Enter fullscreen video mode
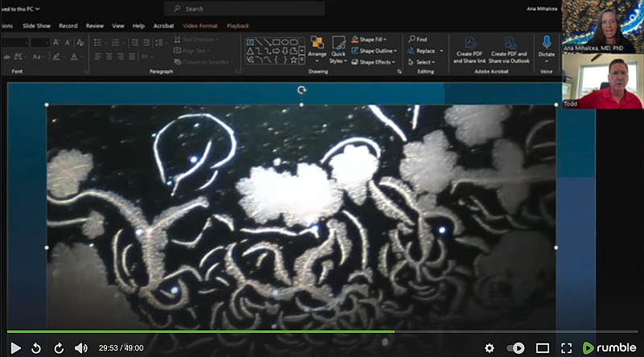 pos(566,347)
